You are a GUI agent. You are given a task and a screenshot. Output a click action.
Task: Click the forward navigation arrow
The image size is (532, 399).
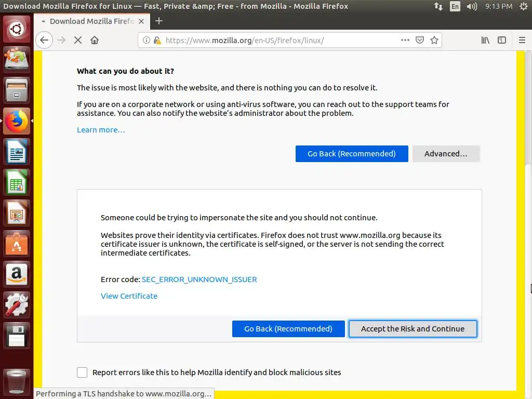(x=61, y=40)
